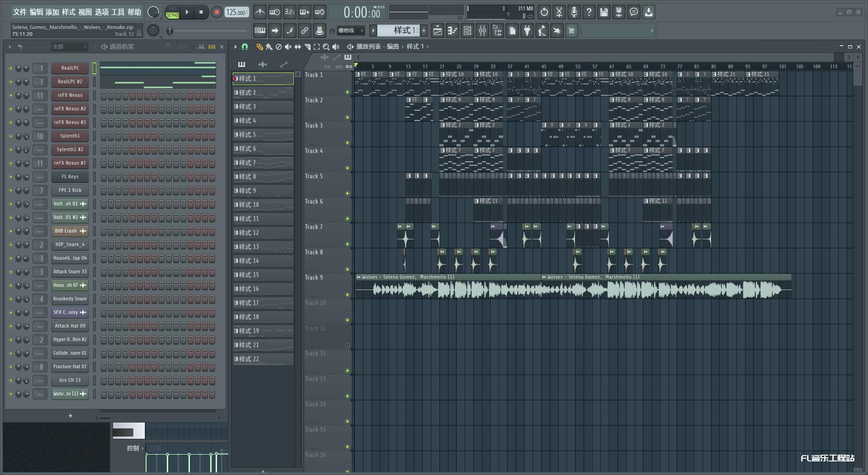Open the FPC 1 Kick channel button
868x475 pixels.
(x=70, y=190)
